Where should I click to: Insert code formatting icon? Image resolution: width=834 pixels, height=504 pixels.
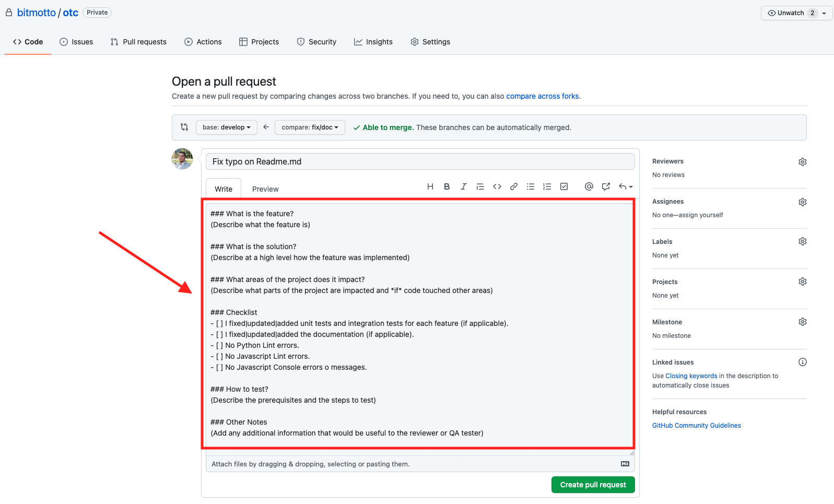[x=497, y=186]
